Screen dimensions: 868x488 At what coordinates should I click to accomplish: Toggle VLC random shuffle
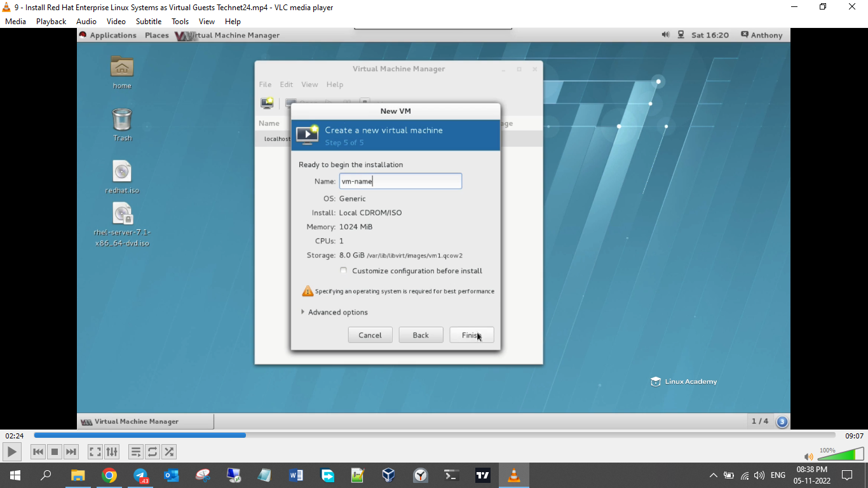pyautogui.click(x=169, y=452)
